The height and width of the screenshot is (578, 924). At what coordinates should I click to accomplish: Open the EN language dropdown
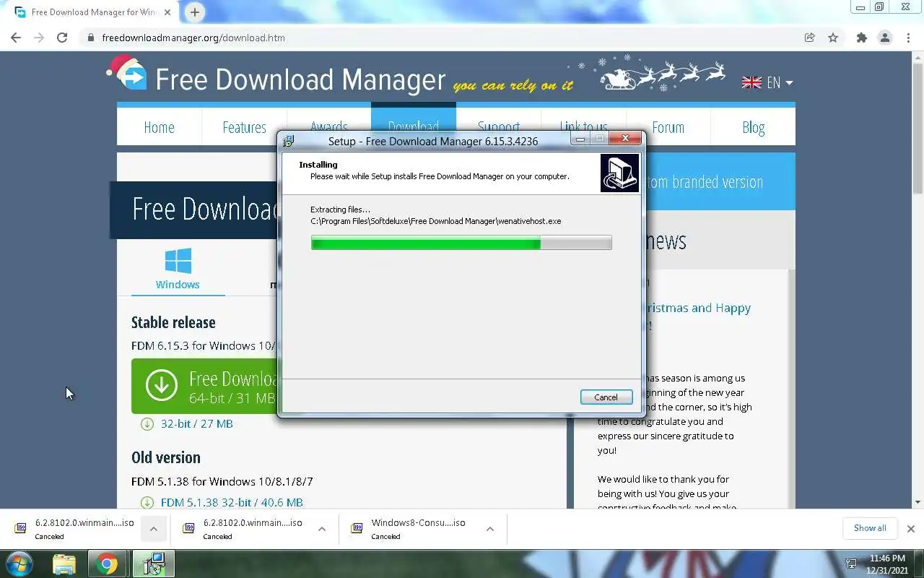[767, 82]
